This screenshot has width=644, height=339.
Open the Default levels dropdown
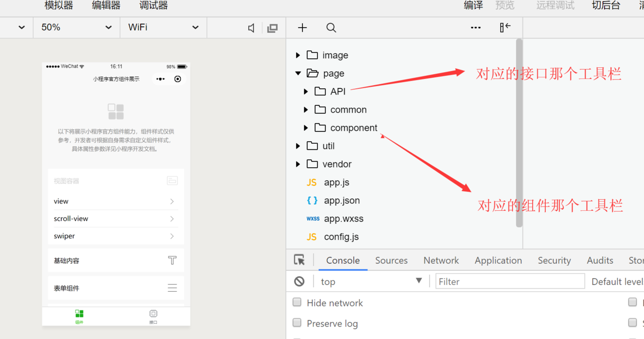tap(617, 281)
